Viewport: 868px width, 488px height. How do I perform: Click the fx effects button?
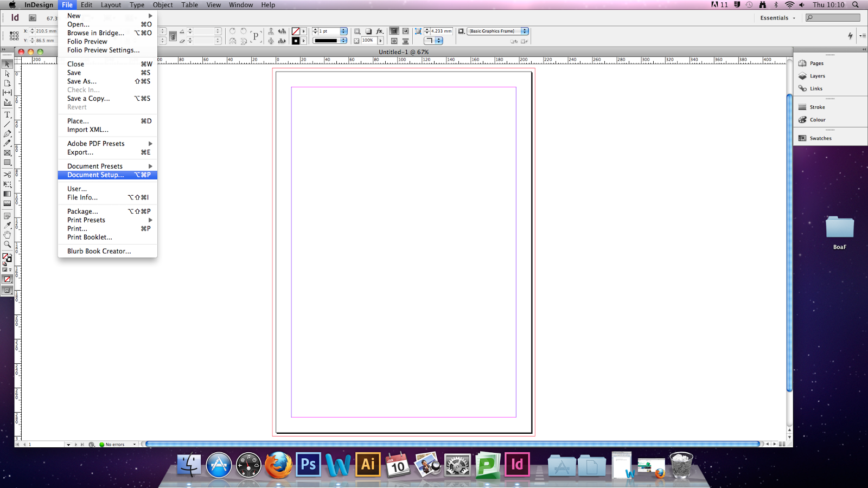point(379,31)
